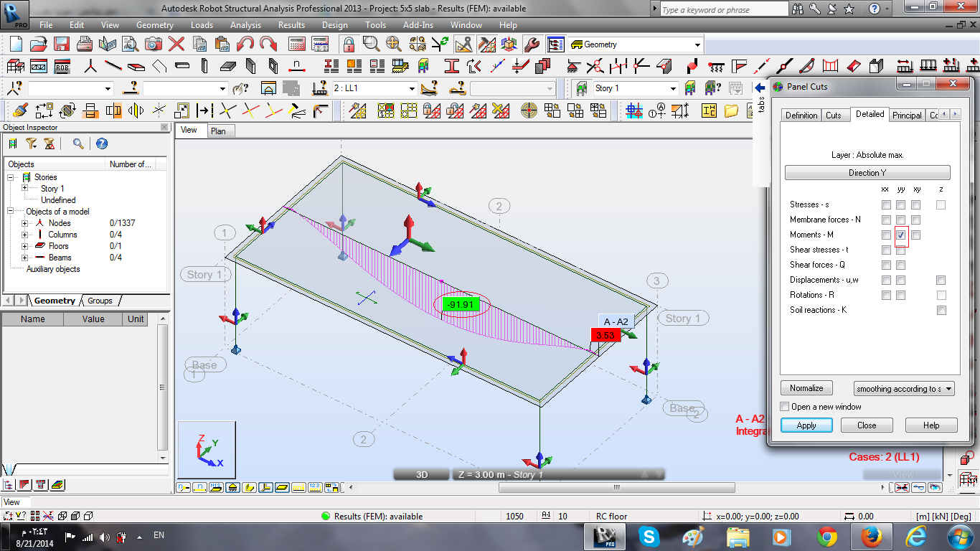The image size is (980, 551).
Task: Click the blue help icon in Object Inspector
Action: pyautogui.click(x=102, y=143)
